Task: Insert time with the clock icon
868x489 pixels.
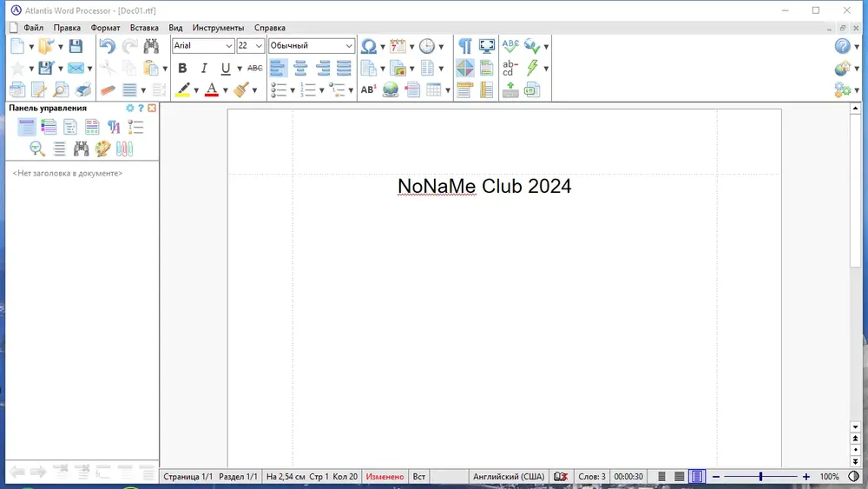Action: point(427,47)
